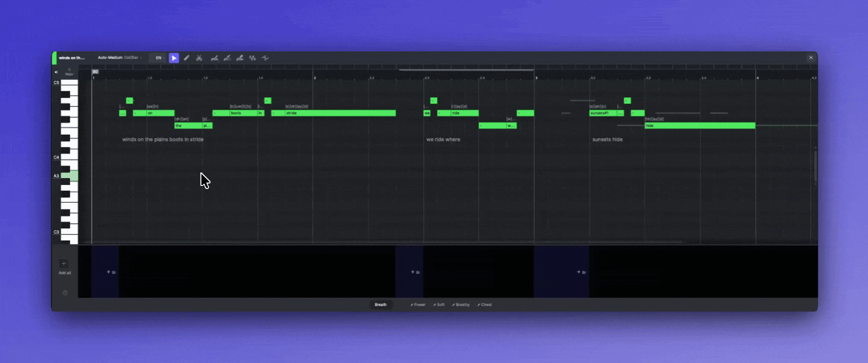Open the Breathy parameter tab

pos(461,305)
